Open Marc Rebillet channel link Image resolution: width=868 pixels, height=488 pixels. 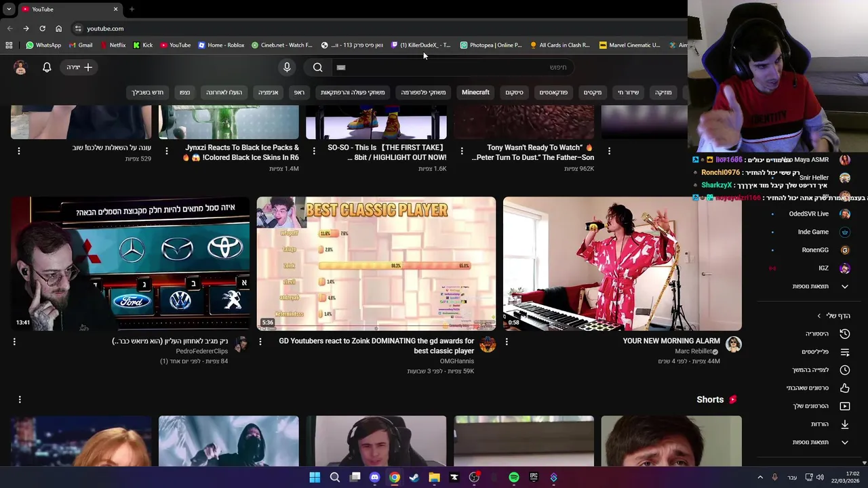tap(693, 351)
